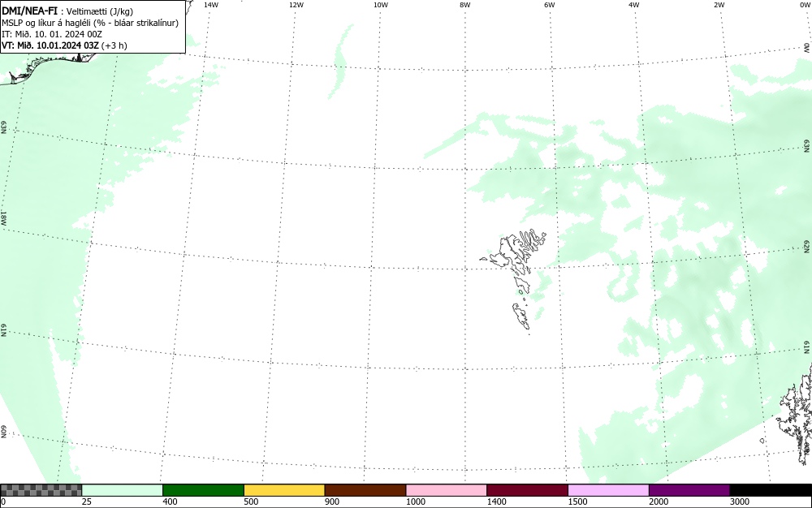Click the checkered 0–25 legend swatch
This screenshot has width=812, height=508.
point(41,490)
